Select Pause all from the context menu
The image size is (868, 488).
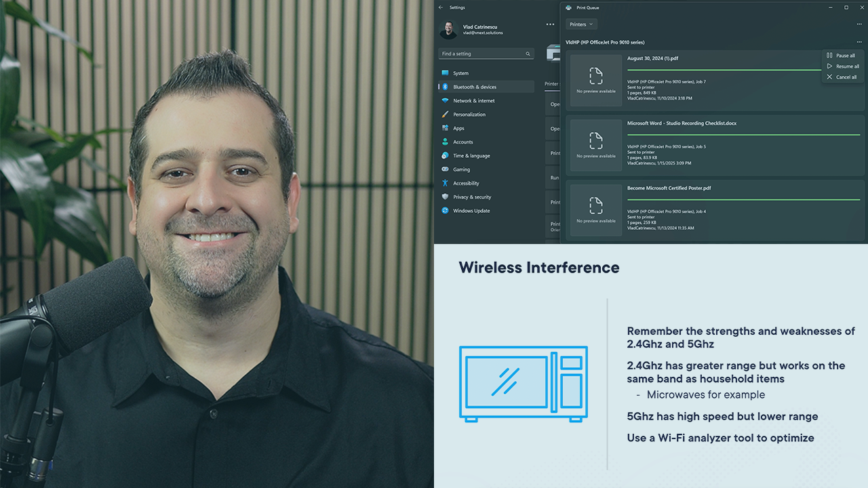[844, 56]
